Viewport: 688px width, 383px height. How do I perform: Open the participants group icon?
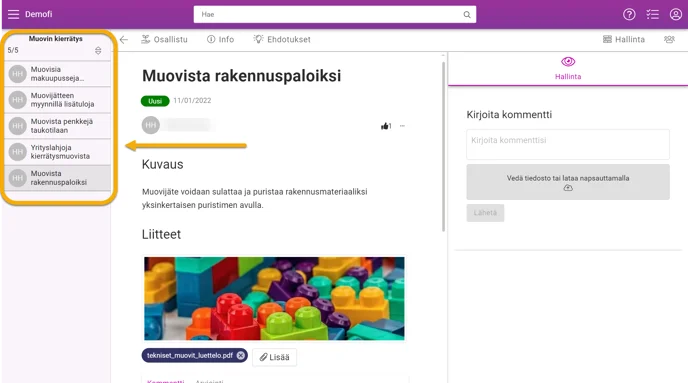669,39
